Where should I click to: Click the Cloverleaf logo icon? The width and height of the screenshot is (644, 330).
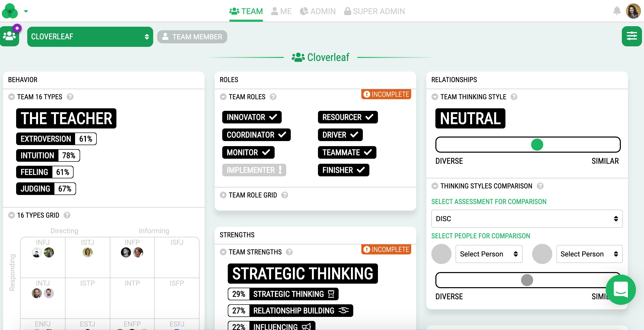click(x=10, y=11)
